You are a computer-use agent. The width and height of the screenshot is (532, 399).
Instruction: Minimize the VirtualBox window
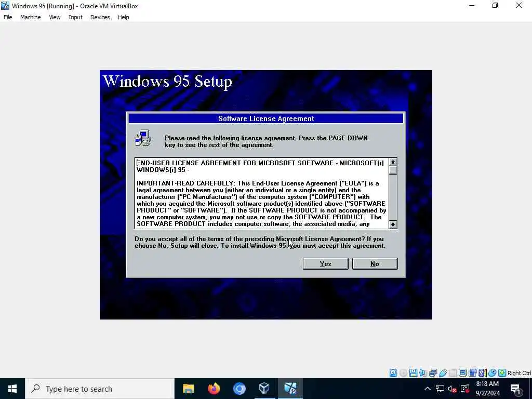tap(472, 6)
